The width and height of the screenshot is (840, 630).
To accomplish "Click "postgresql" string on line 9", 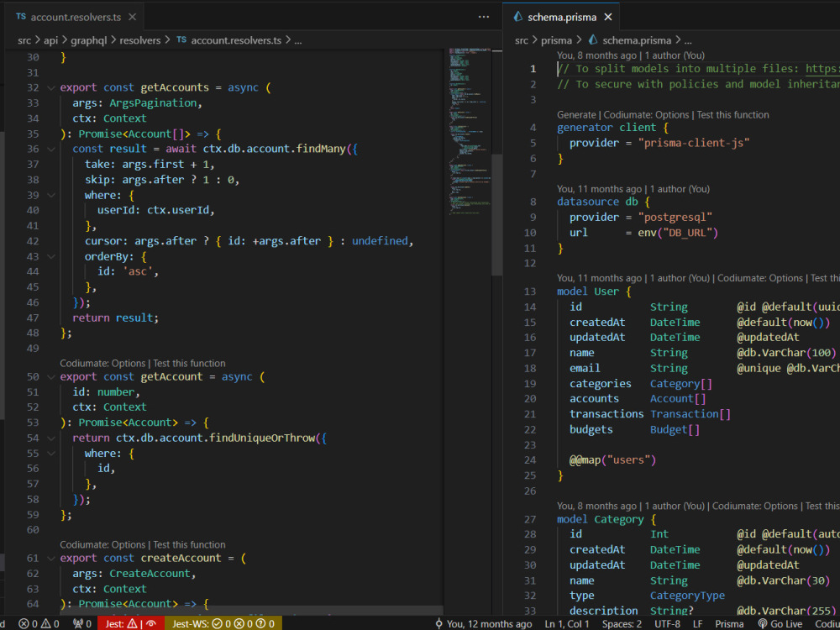I will coord(675,218).
